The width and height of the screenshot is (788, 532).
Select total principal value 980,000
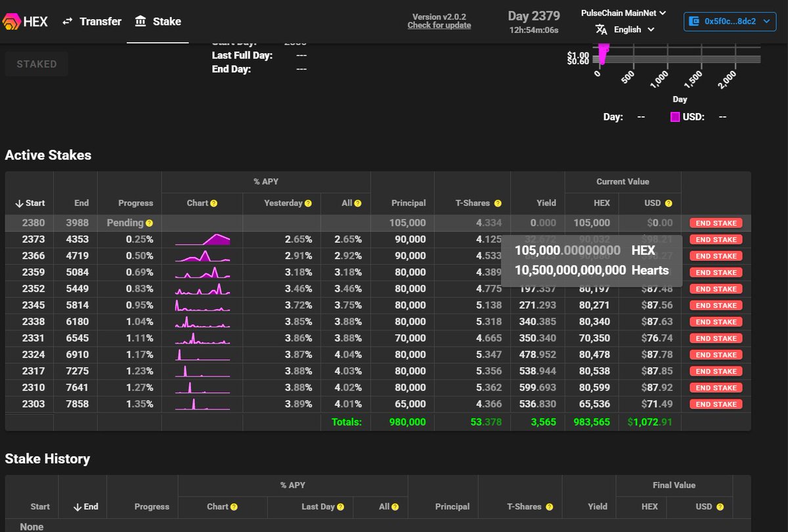[407, 422]
